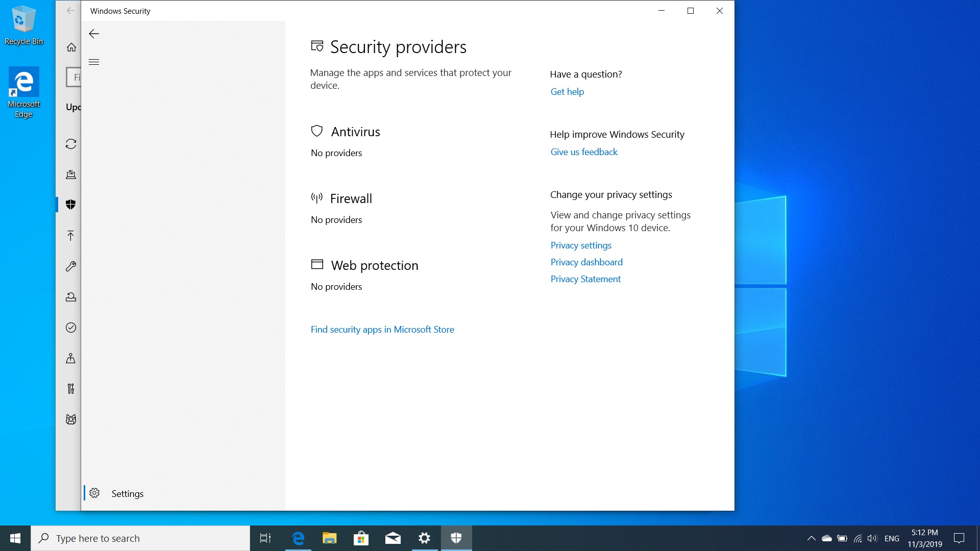Click the taskbar search box
The width and height of the screenshot is (980, 551).
[x=140, y=538]
